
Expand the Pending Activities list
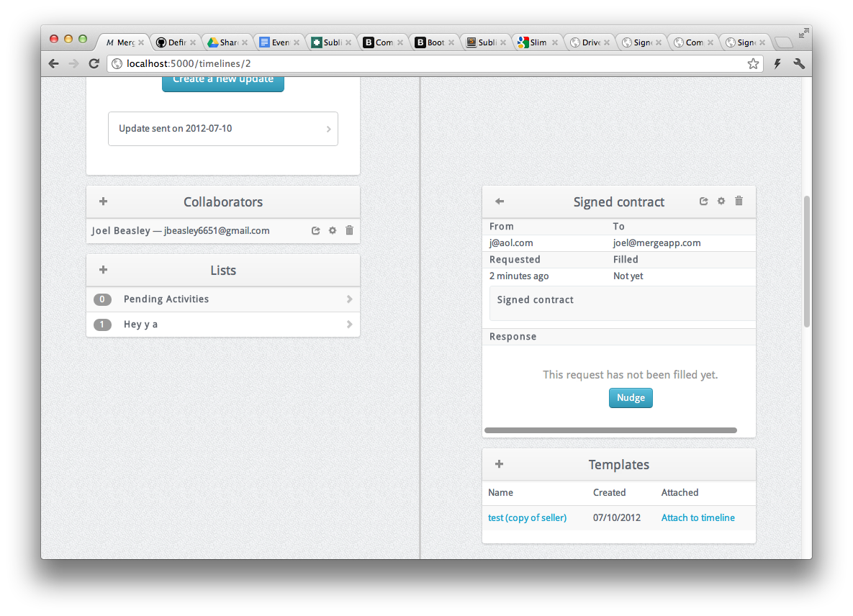[x=223, y=299]
